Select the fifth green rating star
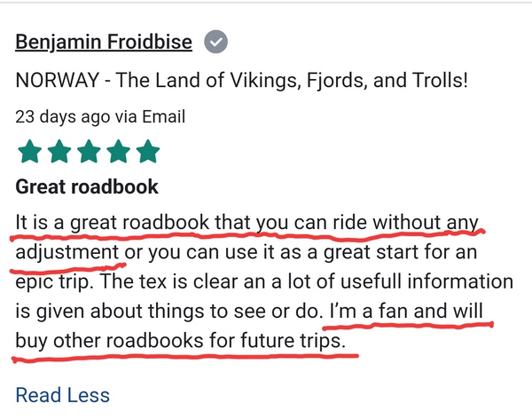 pyautogui.click(x=148, y=152)
